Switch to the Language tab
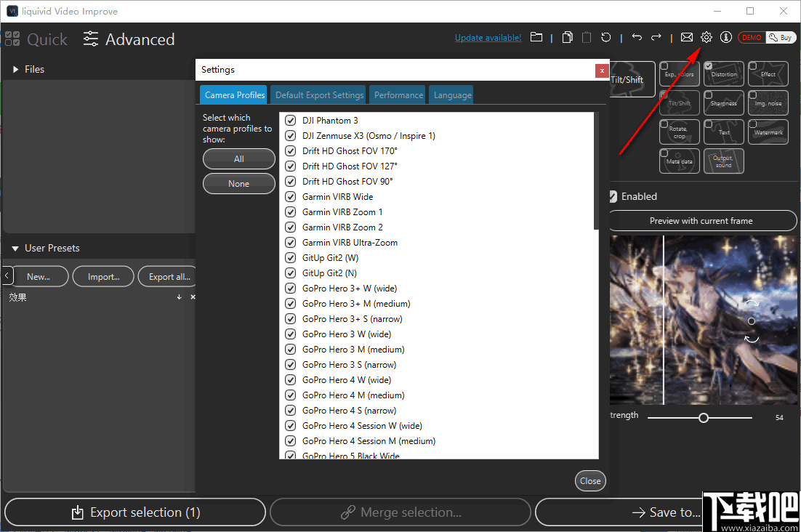The width and height of the screenshot is (801, 532). [x=451, y=95]
